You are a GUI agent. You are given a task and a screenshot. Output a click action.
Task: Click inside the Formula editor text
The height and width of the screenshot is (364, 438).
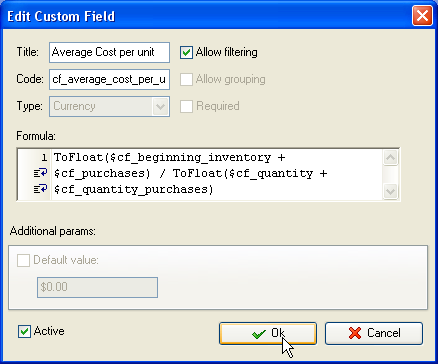click(217, 174)
